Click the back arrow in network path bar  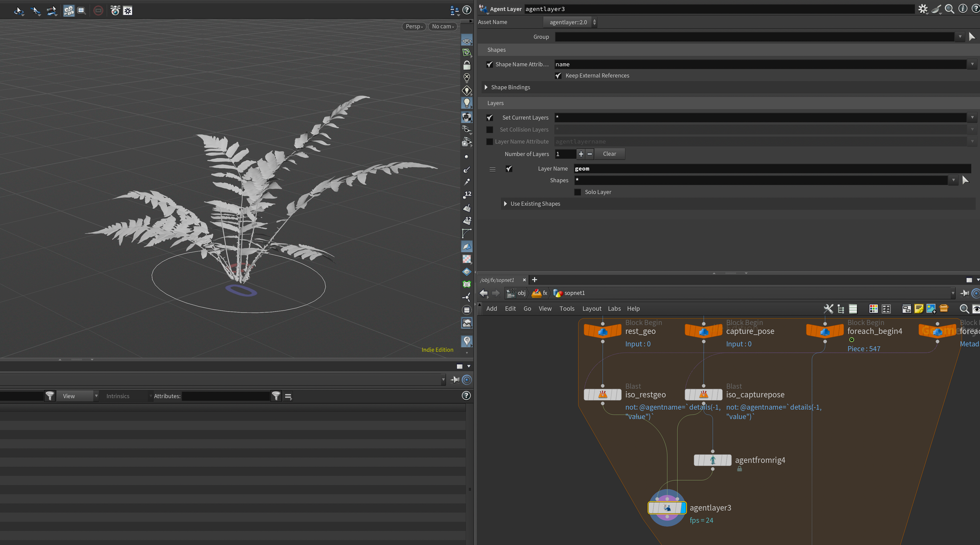point(484,293)
